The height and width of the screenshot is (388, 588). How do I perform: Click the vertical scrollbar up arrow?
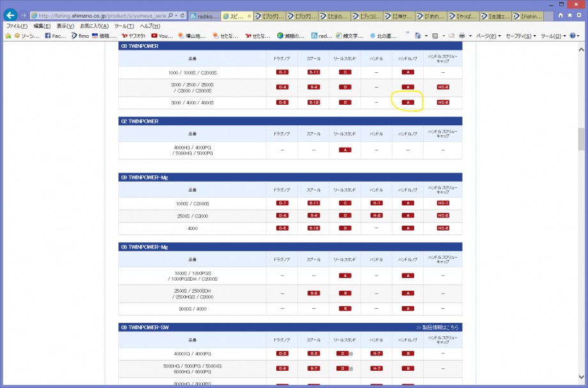tap(581, 49)
